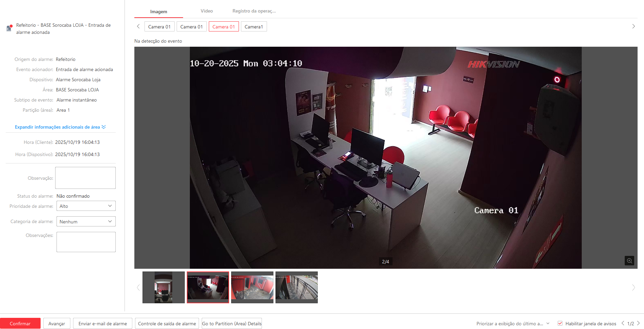Screen dimensions: 644x329
Task: Switch to the Vídeo tab
Action: click(206, 11)
